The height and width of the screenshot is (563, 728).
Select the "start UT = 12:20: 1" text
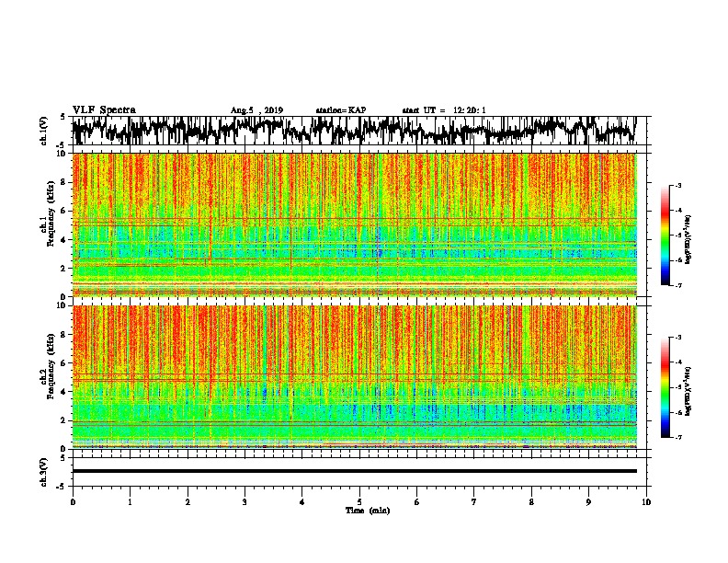[444, 110]
